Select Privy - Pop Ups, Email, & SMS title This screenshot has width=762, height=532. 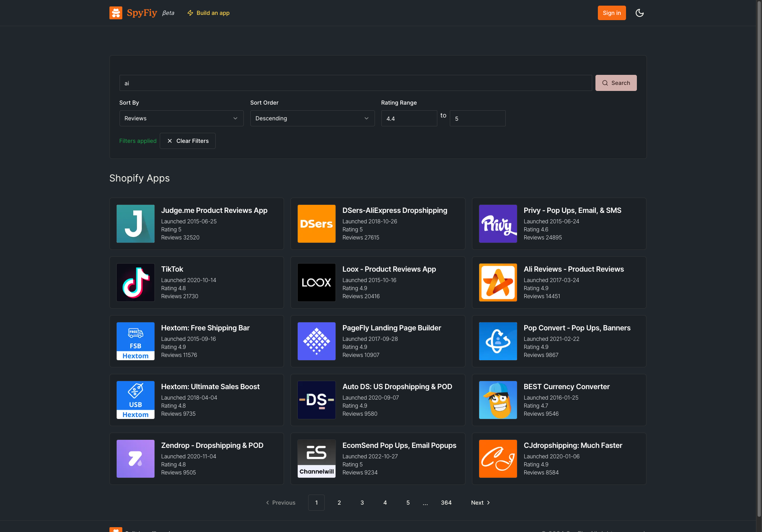tap(573, 210)
